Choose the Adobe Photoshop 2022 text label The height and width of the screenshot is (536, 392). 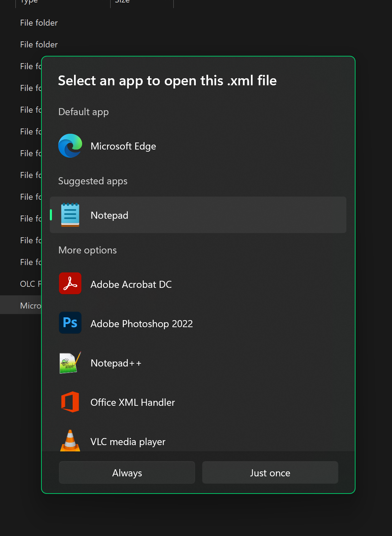coord(141,324)
